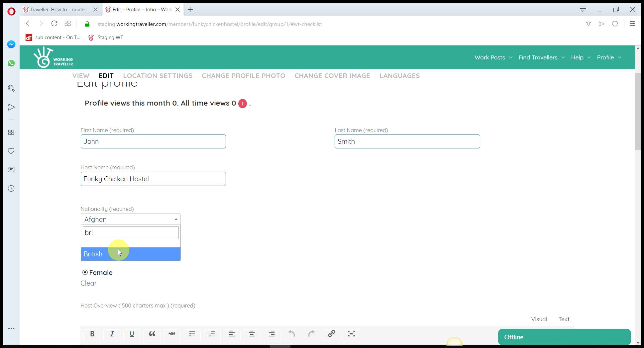Viewport: 644px width, 348px height.
Task: Open the Offline chat button
Action: [x=564, y=337]
